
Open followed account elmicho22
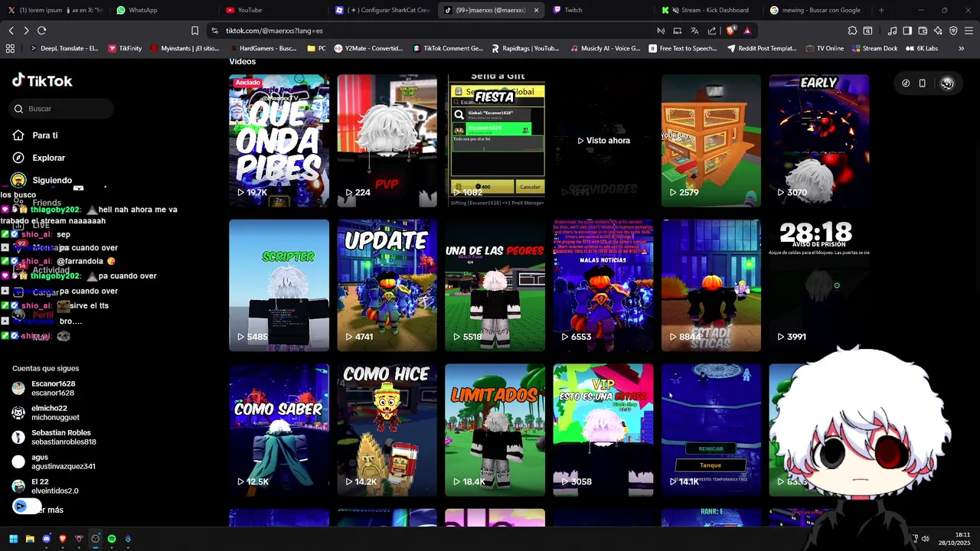click(x=47, y=412)
